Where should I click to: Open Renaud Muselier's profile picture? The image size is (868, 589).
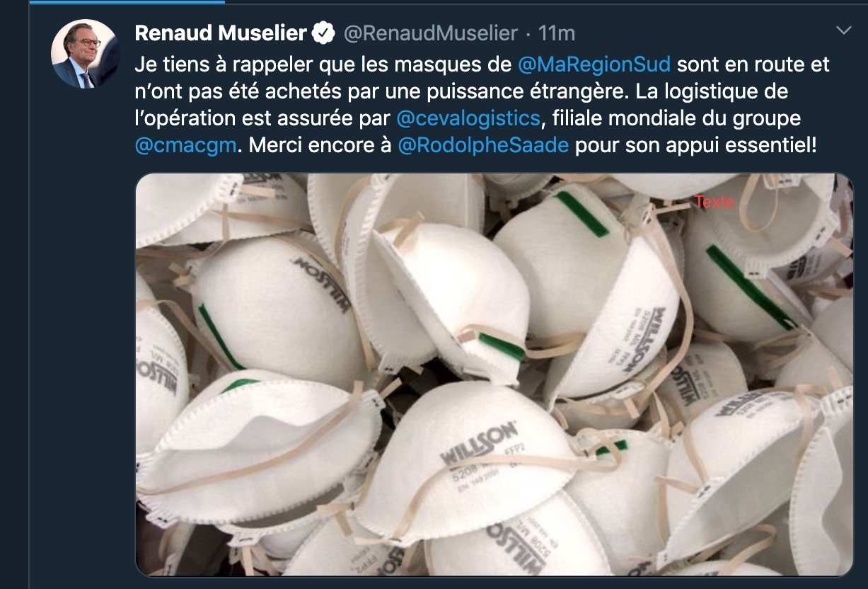[x=85, y=54]
